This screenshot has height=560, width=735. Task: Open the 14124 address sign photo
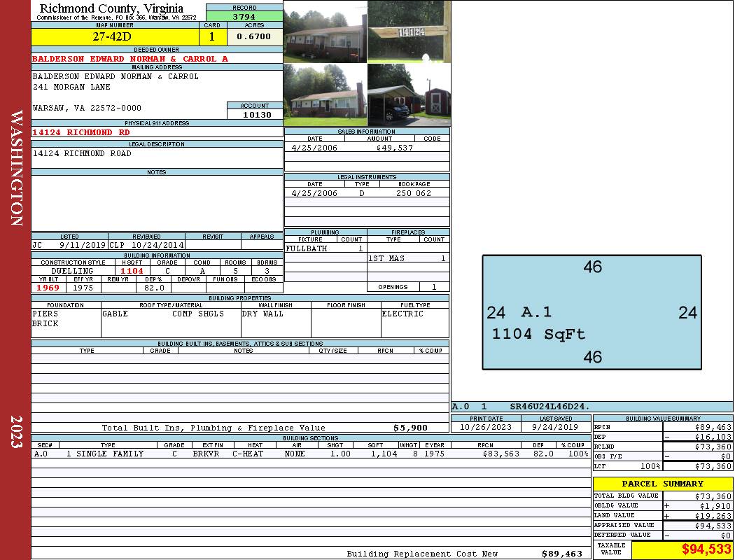click(x=409, y=31)
